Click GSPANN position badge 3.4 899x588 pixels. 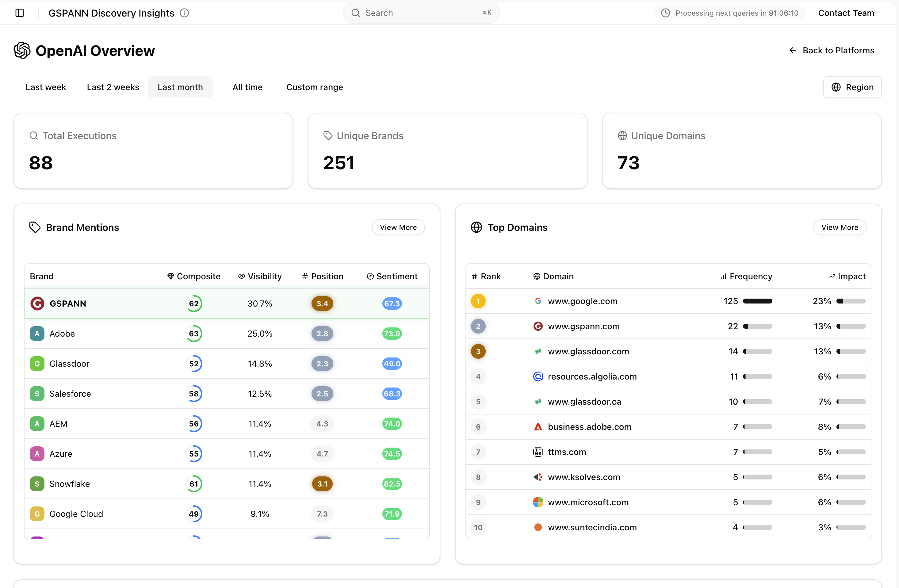(322, 303)
